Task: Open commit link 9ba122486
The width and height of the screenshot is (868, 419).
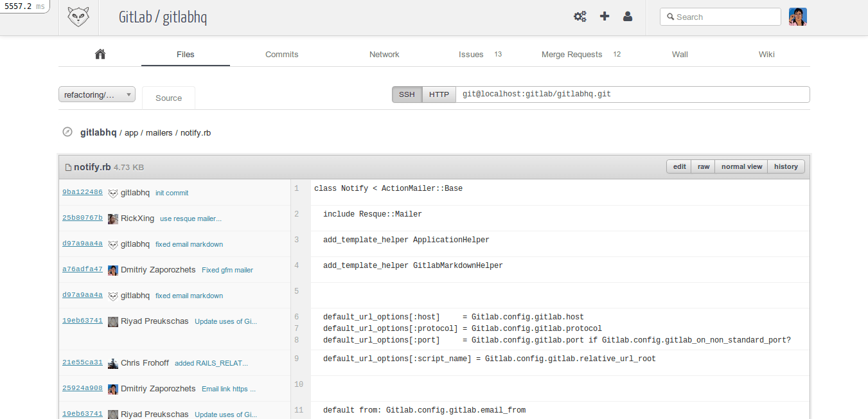Action: (82, 192)
